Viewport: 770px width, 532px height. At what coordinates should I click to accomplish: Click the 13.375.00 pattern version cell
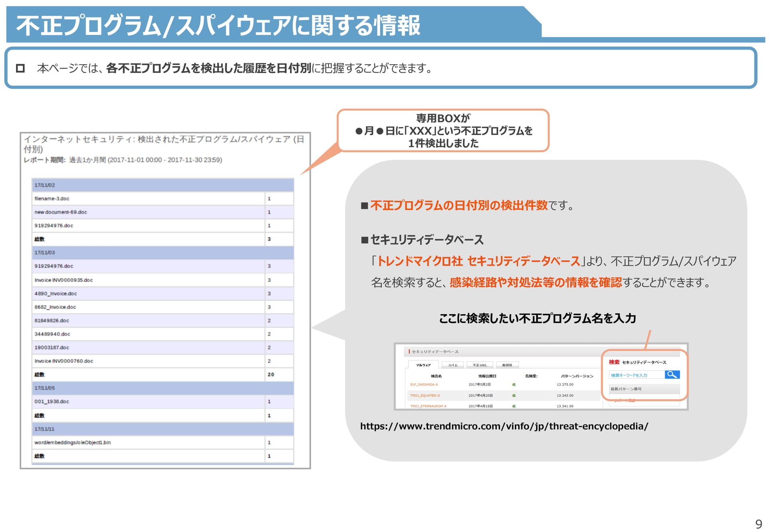click(x=565, y=384)
